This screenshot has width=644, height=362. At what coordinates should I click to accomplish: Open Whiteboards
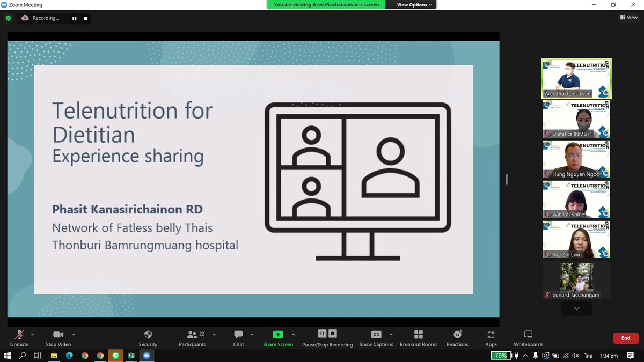[x=528, y=337]
